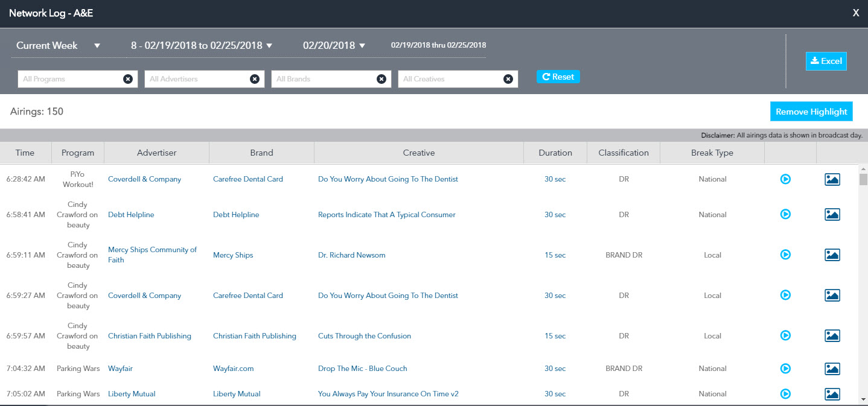Play the Debt Helpline airing video
The width and height of the screenshot is (868, 406).
click(x=785, y=214)
